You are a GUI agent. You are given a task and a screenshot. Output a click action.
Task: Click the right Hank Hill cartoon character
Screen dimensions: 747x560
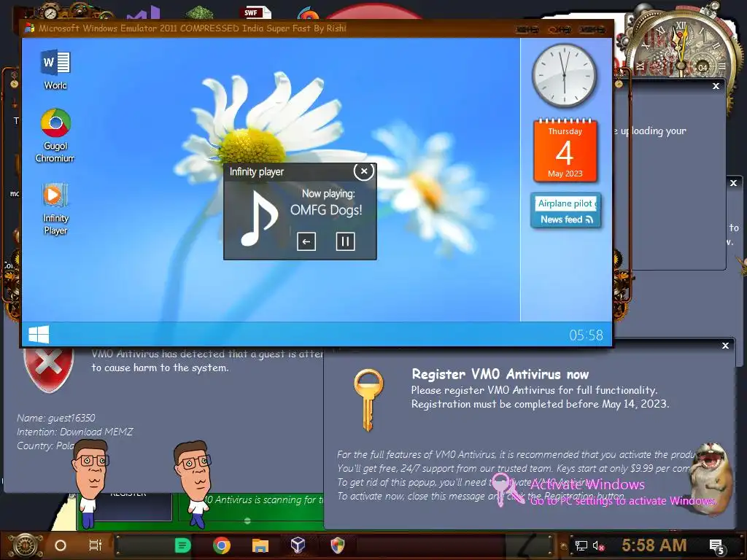[193, 484]
